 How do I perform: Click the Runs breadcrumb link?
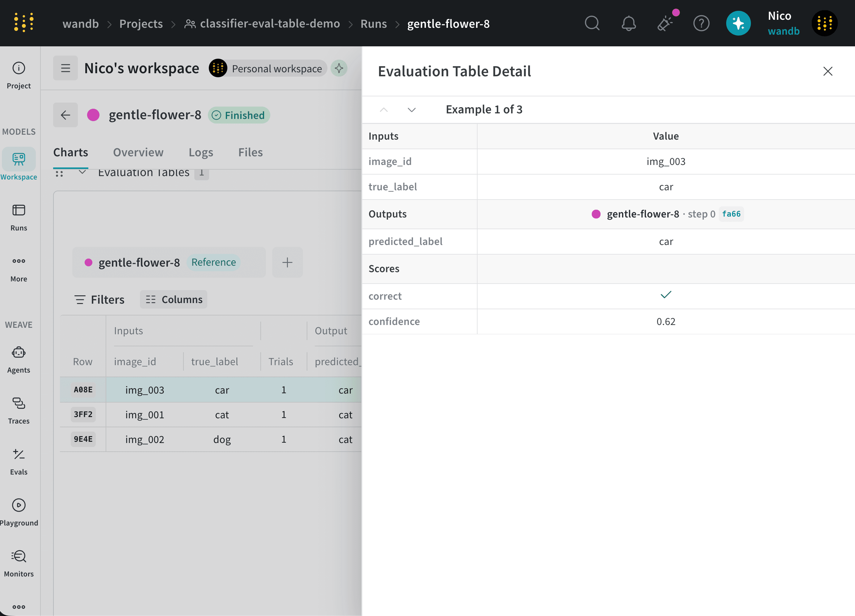[373, 24]
